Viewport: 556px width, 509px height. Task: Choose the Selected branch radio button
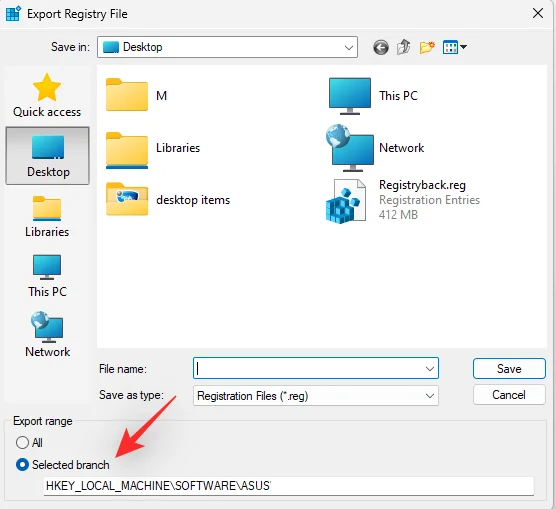click(x=22, y=465)
